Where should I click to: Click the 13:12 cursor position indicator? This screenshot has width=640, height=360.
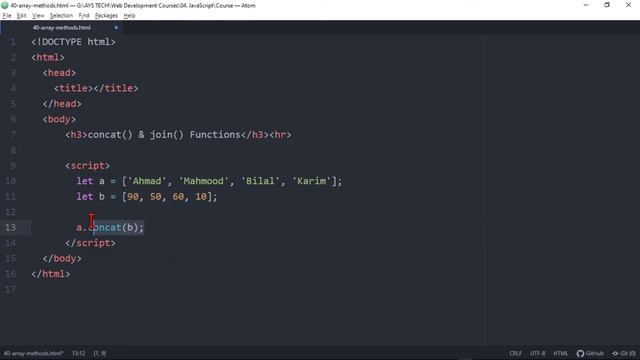pyautogui.click(x=78, y=353)
